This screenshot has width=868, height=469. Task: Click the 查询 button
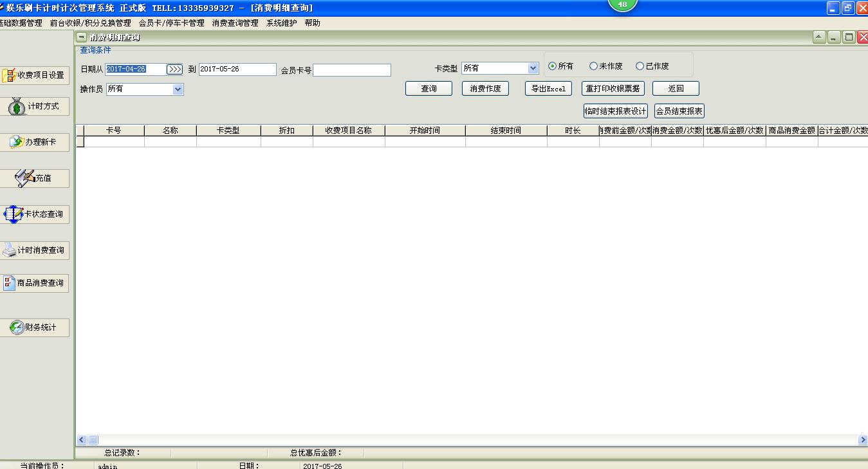pyautogui.click(x=429, y=89)
